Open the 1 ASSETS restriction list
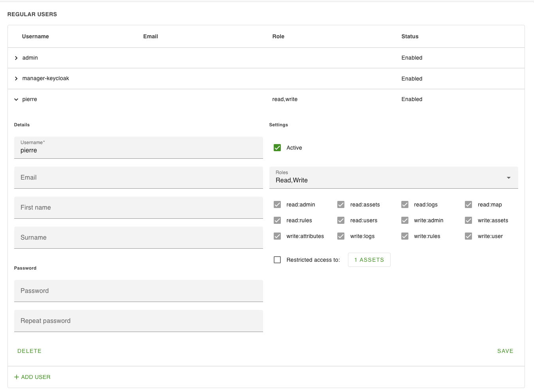534x392 pixels. tap(369, 260)
